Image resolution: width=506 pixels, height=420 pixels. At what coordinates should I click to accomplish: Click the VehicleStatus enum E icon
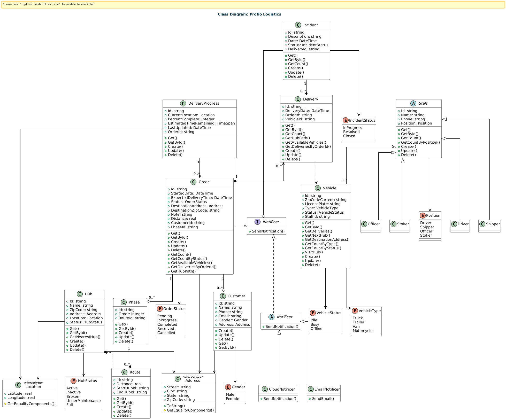tap(313, 313)
